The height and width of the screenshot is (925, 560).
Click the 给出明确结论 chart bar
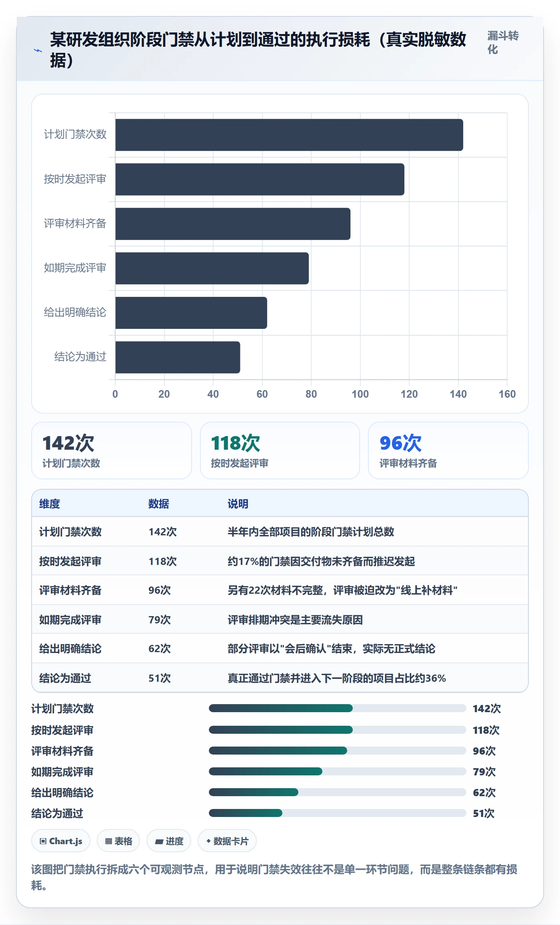tap(191, 312)
